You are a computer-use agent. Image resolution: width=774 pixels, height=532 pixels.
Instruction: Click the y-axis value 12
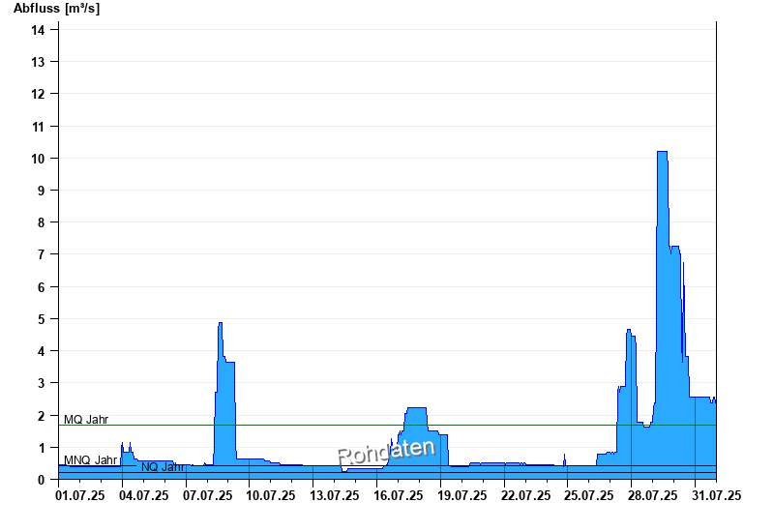38,94
